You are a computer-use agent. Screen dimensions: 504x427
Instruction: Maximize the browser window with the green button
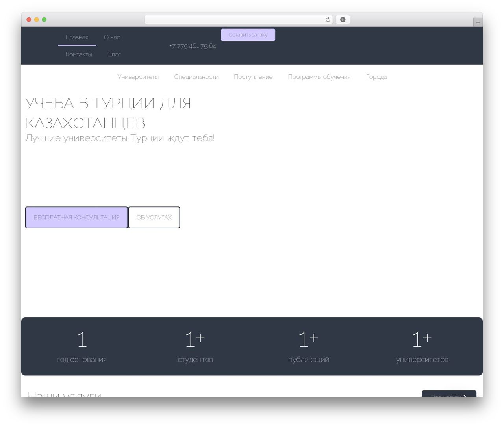[44, 20]
